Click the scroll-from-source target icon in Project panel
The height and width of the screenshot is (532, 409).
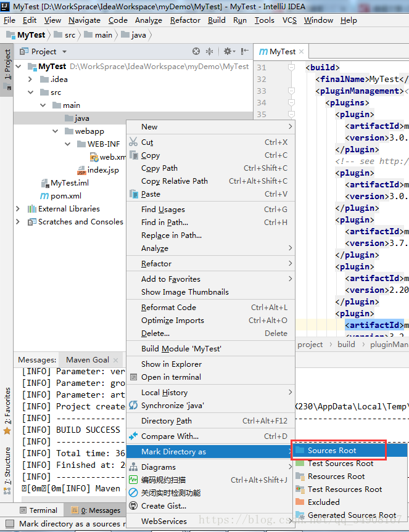[196, 51]
